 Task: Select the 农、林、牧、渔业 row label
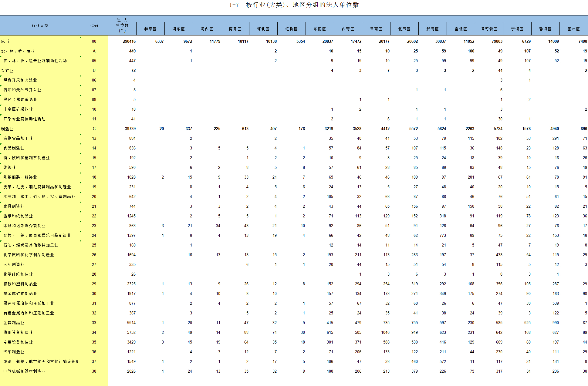click(x=18, y=51)
